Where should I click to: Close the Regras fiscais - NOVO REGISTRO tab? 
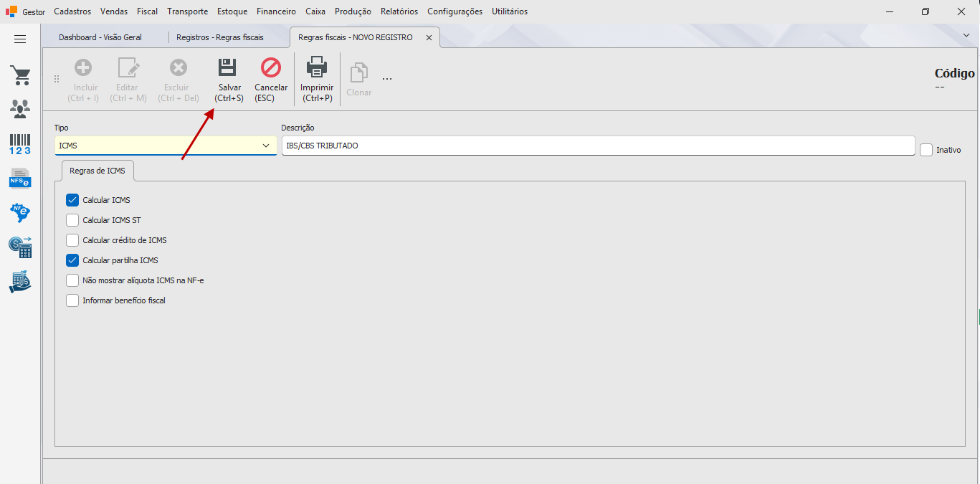[x=429, y=37]
